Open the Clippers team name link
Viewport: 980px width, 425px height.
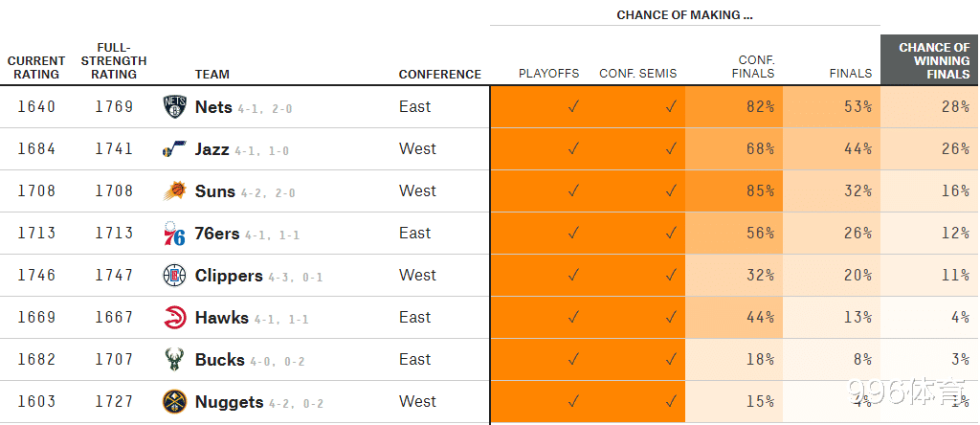(229, 277)
